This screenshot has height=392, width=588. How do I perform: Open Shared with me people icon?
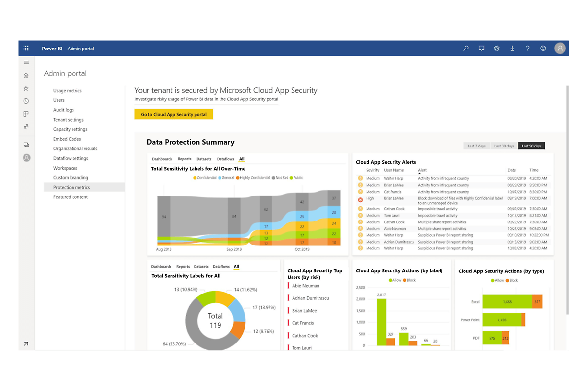26,126
